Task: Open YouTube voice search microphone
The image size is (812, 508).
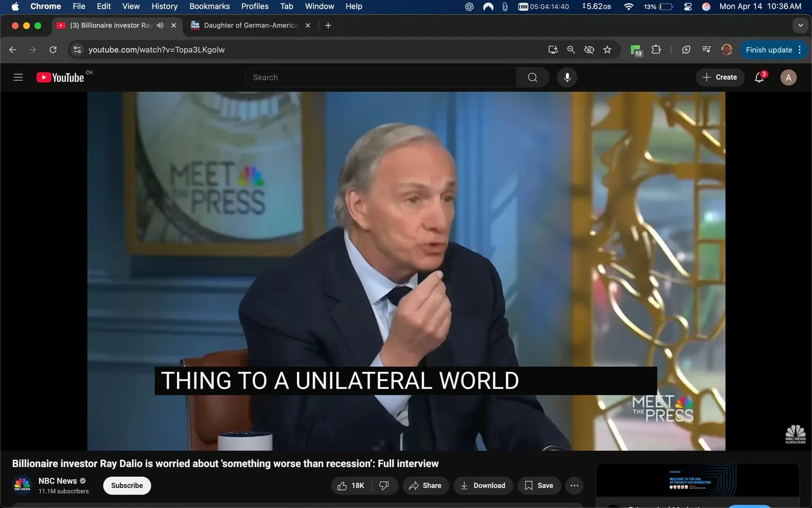Action: pos(566,77)
